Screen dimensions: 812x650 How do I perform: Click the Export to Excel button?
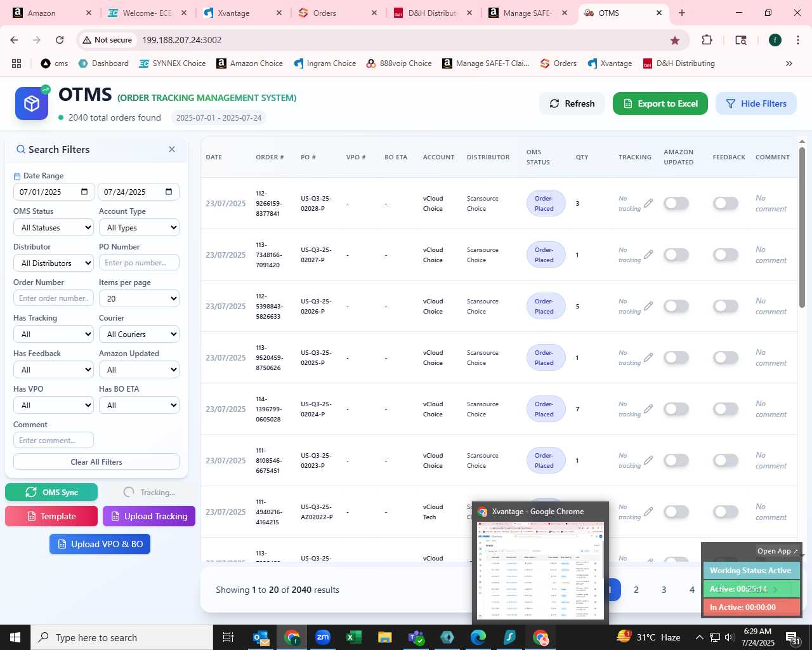660,103
